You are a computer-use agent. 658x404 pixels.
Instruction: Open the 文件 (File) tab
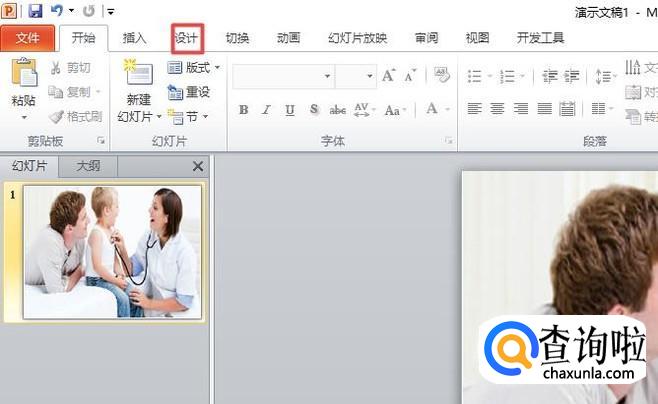pos(28,38)
